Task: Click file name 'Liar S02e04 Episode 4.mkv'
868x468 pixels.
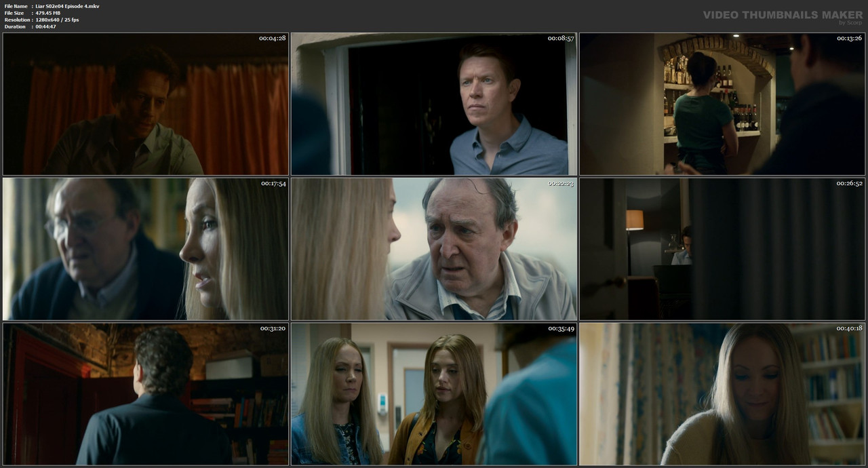Action: tap(67, 6)
